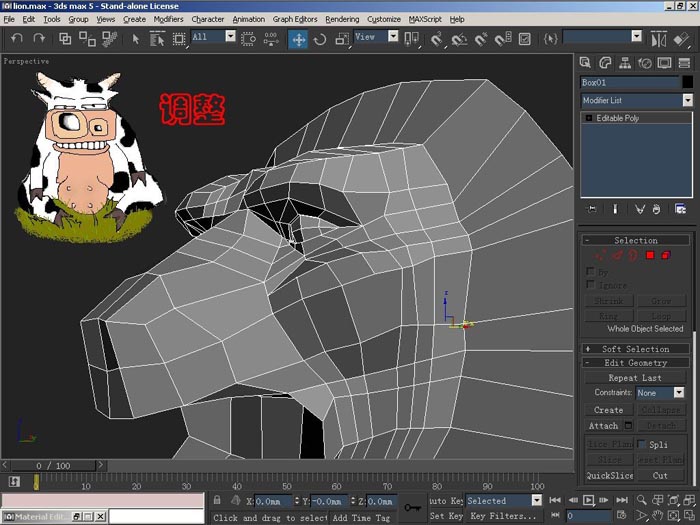This screenshot has width=700, height=525.
Task: Click the Mirror Selected Objects icon
Action: click(658, 39)
